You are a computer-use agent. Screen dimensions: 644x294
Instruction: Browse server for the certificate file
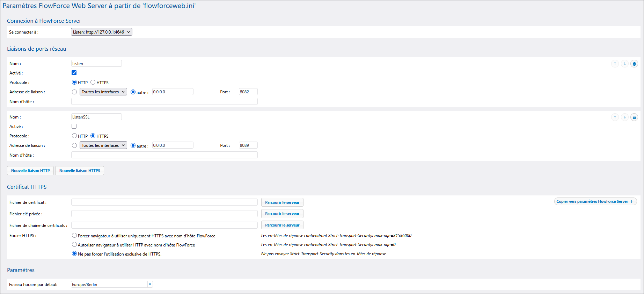(x=282, y=202)
